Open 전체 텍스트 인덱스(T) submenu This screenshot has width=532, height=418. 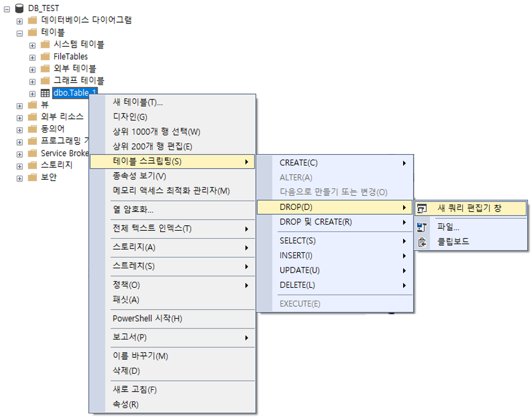172,229
